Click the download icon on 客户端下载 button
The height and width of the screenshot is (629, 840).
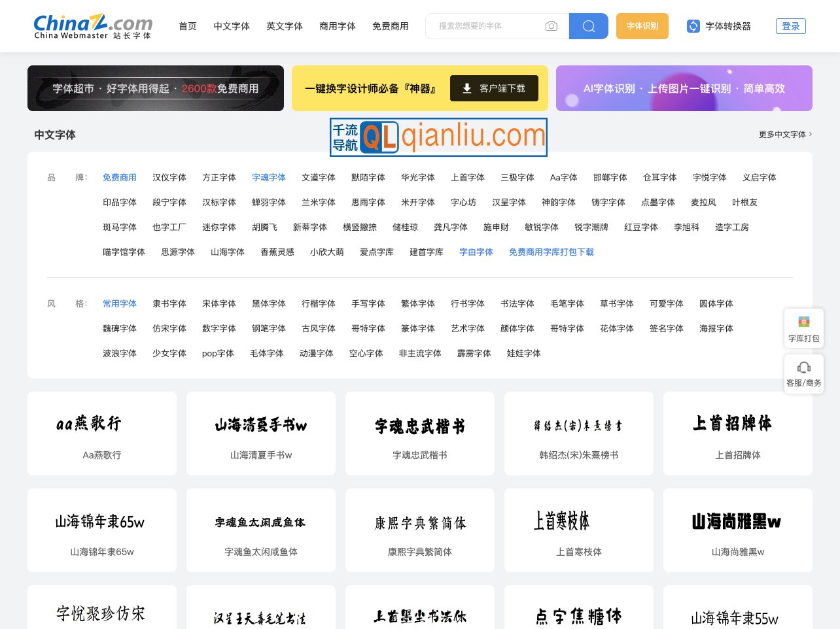pyautogui.click(x=468, y=88)
